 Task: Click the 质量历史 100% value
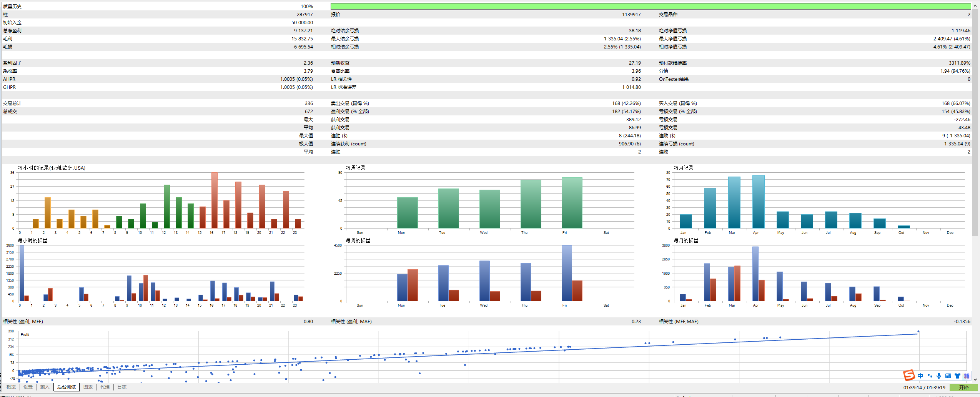(307, 6)
